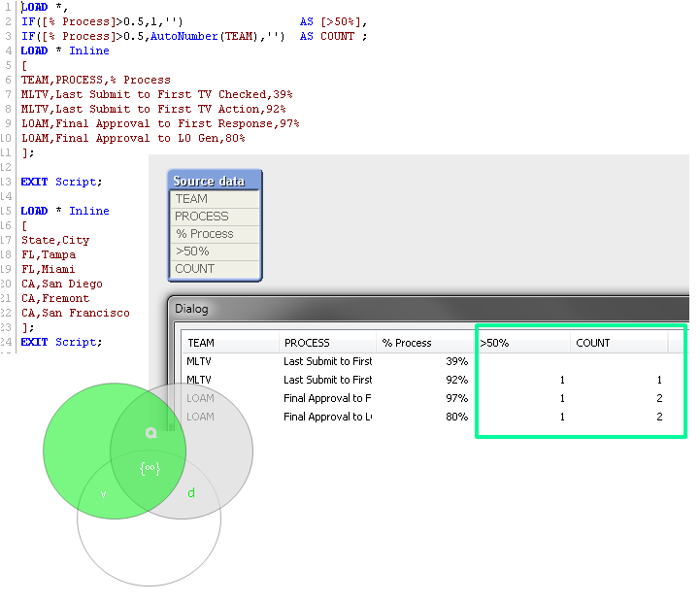Click the camera icon in the Venn overlap
The width and height of the screenshot is (700, 603).
(x=150, y=433)
